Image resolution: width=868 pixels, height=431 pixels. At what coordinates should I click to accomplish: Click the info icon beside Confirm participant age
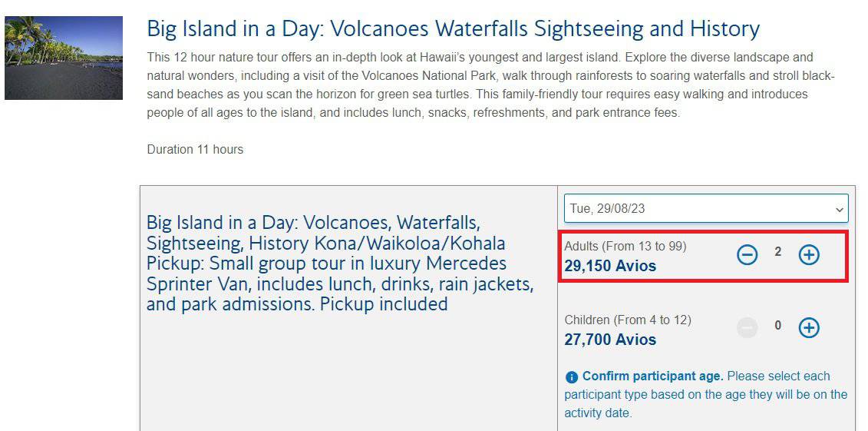pos(571,377)
